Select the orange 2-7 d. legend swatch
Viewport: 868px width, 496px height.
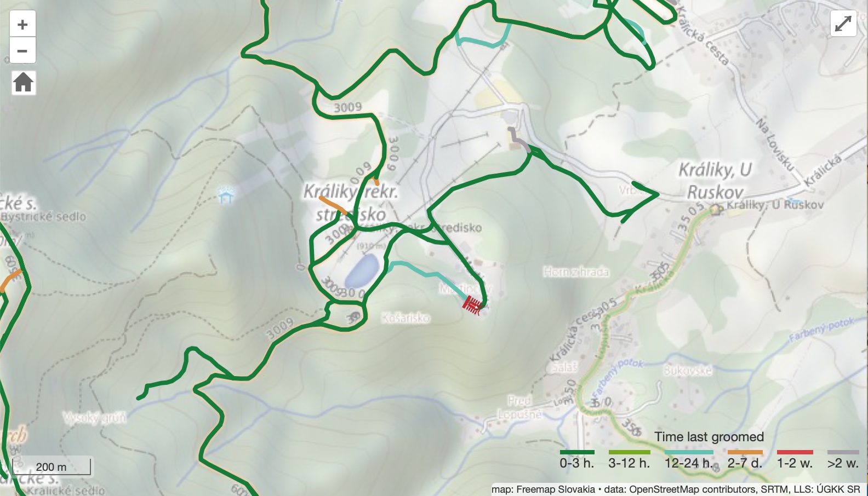(x=745, y=452)
